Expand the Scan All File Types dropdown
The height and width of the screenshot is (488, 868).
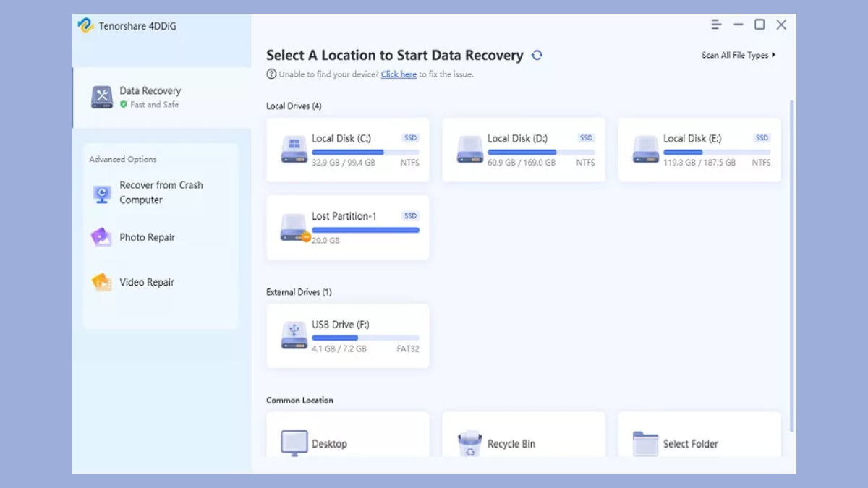coord(738,55)
